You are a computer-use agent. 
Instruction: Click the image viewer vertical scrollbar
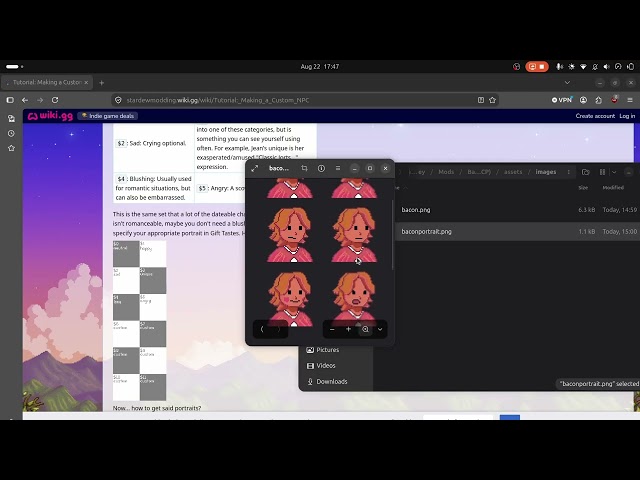tap(392, 235)
